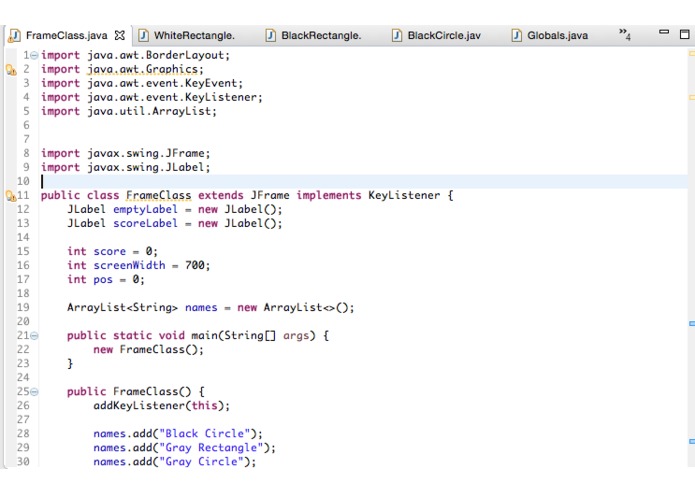Click 'javax.swing.JFrame' on line 8

[x=146, y=153]
